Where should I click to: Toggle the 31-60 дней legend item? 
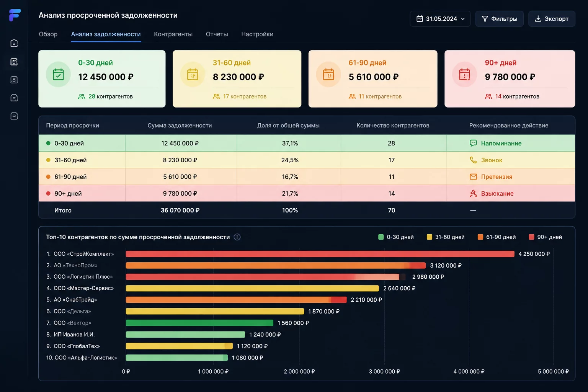pos(446,237)
